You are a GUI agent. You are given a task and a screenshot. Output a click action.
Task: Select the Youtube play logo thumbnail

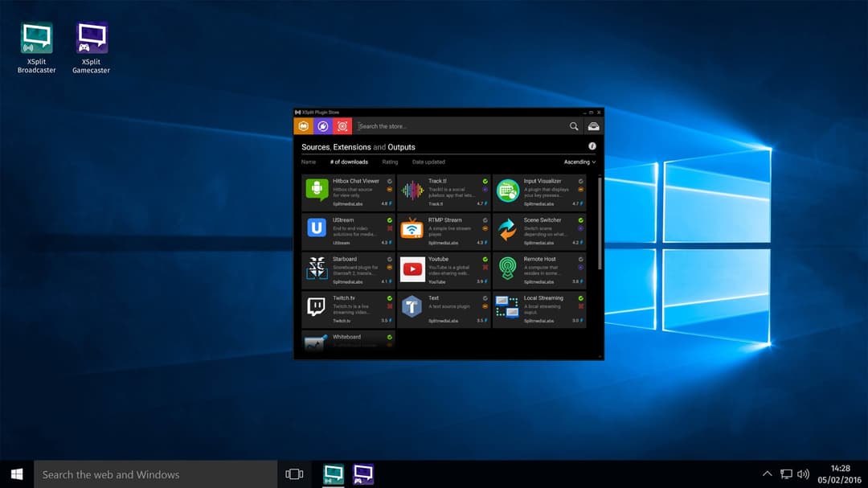pyautogui.click(x=412, y=269)
